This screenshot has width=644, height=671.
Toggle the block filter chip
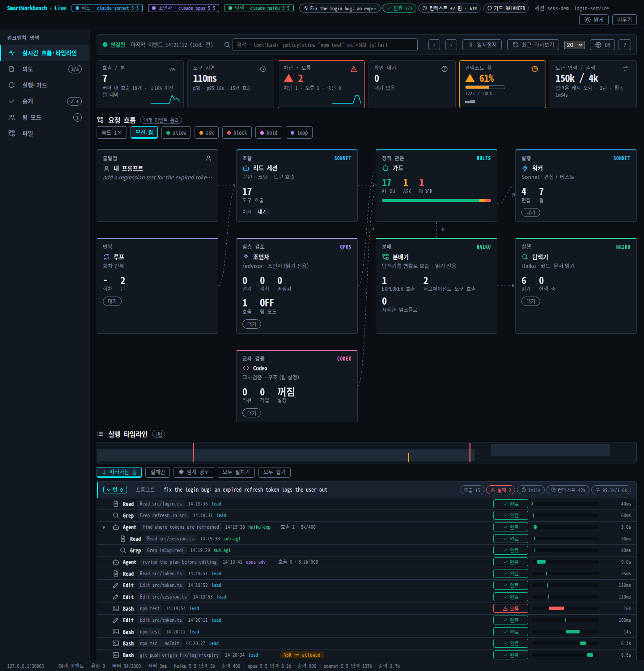pos(237,132)
